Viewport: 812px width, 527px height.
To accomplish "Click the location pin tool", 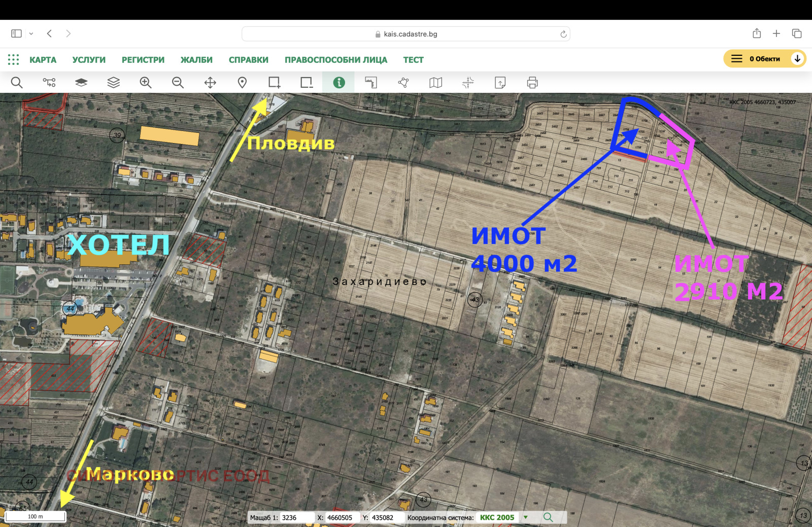I will coord(242,83).
